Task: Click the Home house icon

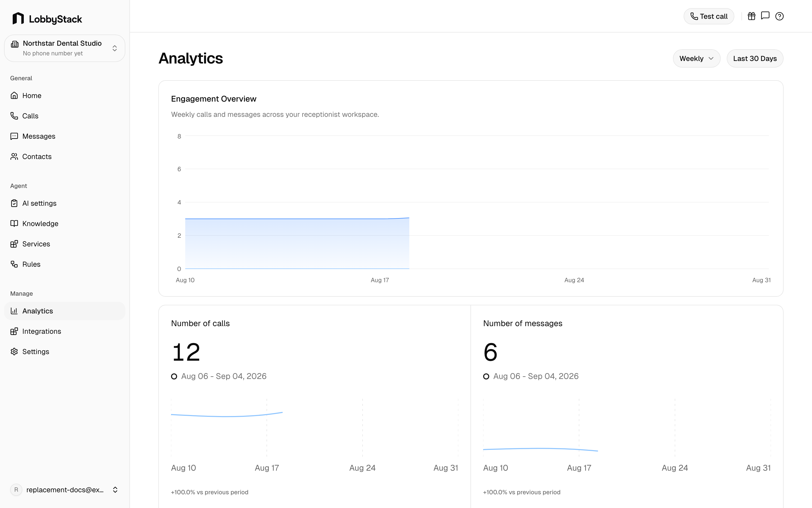Action: pos(14,96)
